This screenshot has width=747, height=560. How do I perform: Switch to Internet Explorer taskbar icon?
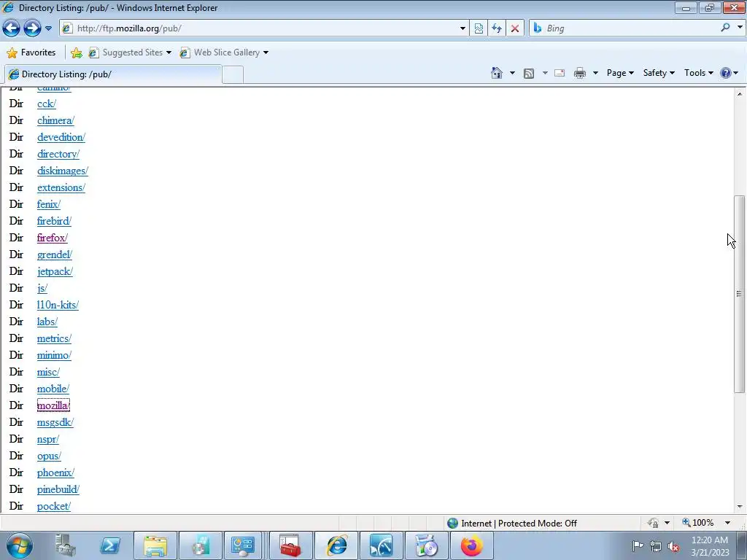click(x=336, y=545)
